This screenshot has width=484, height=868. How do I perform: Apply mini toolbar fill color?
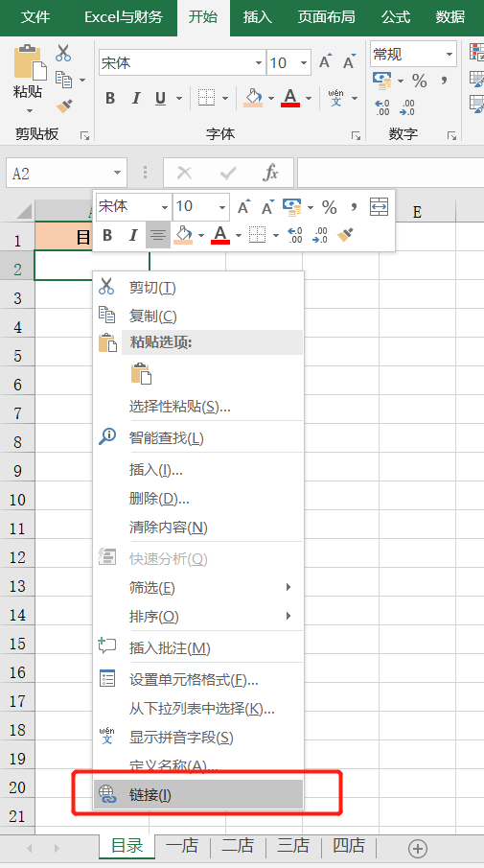(183, 235)
